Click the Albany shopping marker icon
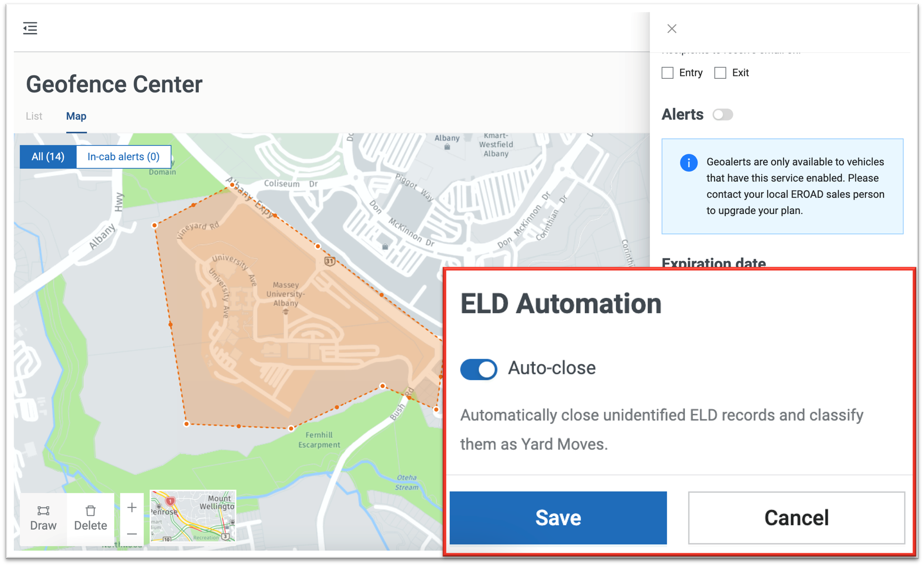Screen dimensions: 924x566 [447, 146]
